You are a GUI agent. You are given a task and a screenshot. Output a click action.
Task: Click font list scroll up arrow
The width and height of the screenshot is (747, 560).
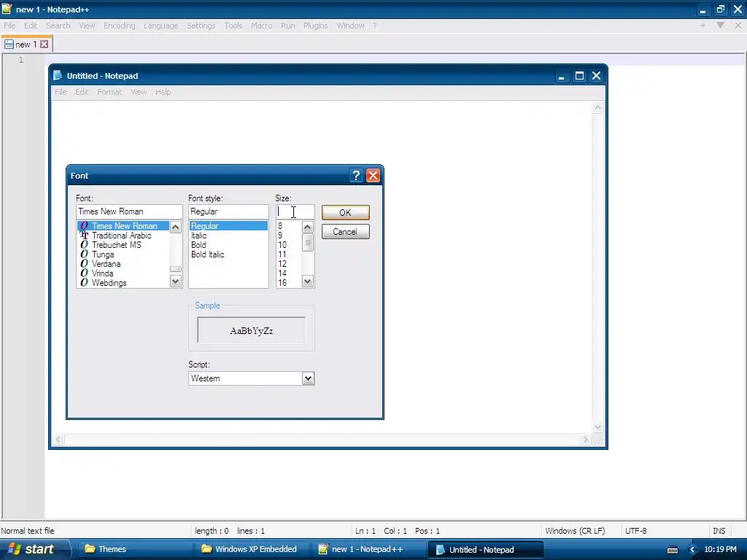(175, 227)
